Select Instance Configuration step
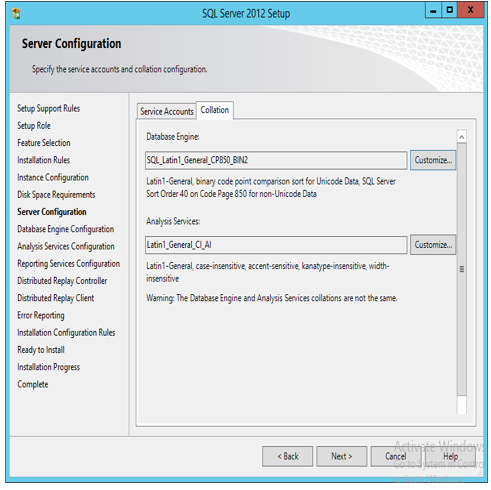491x490 pixels. pyautogui.click(x=53, y=177)
